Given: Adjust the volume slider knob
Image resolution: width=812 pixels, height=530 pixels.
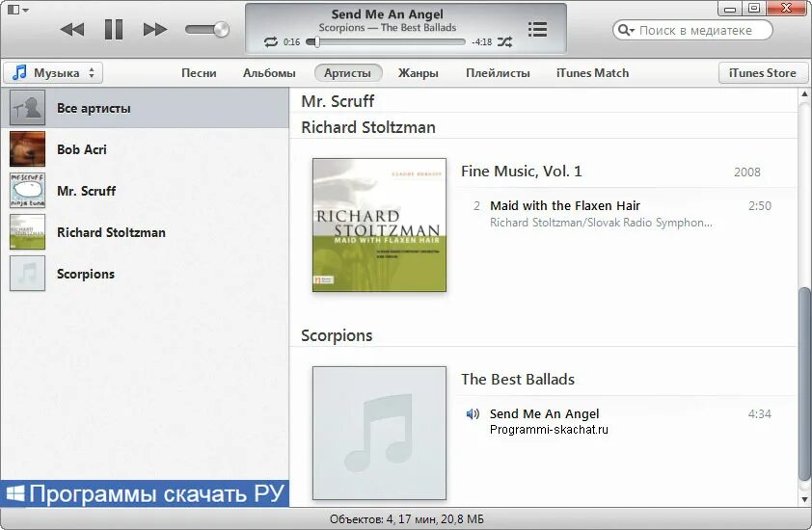Looking at the screenshot, I should pyautogui.click(x=221, y=30).
